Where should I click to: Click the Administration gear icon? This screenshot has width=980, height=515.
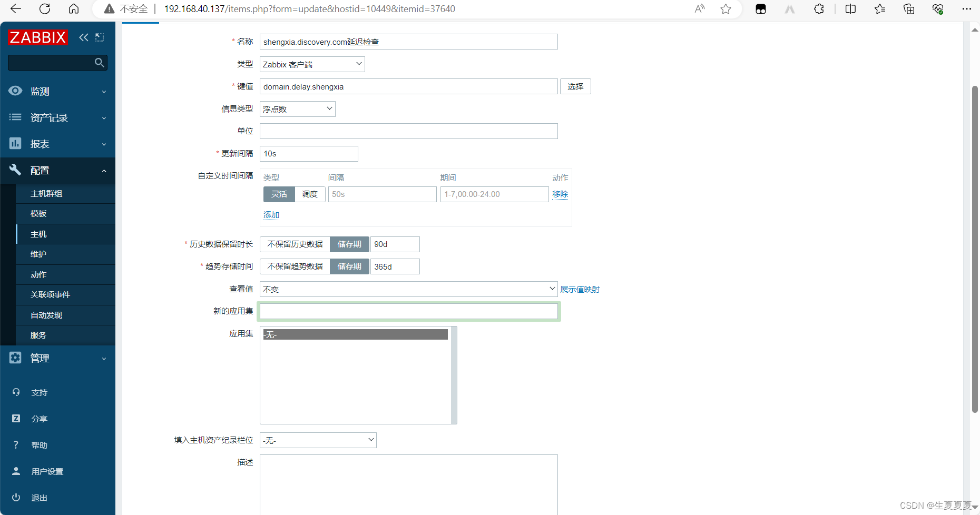15,358
